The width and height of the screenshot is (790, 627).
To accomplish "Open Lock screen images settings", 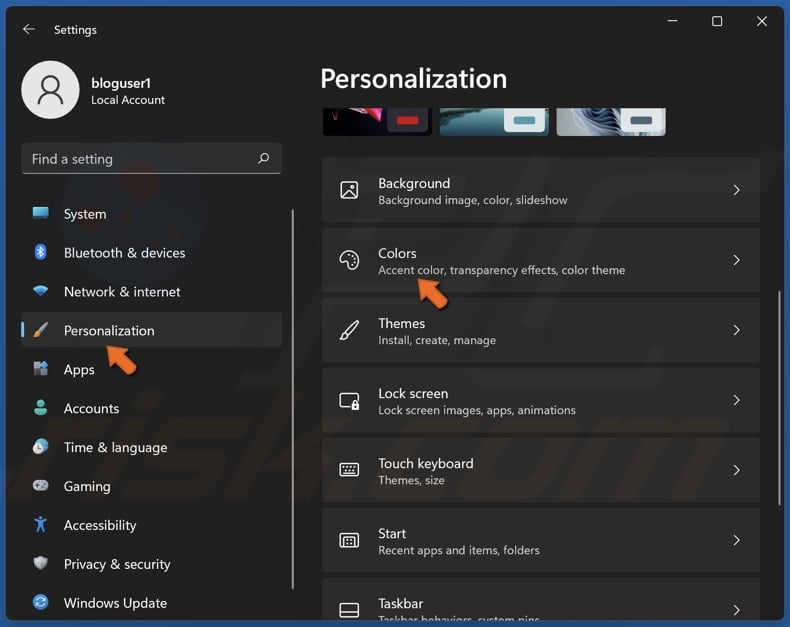I will pos(541,400).
